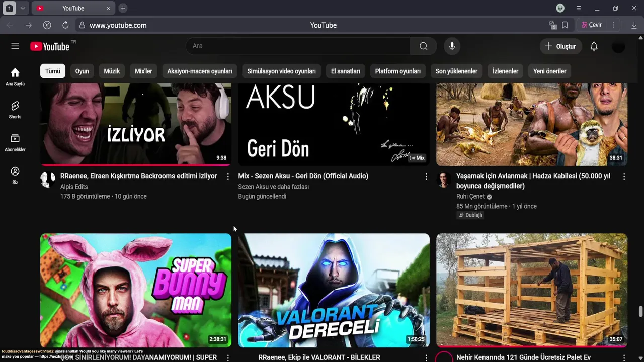Screen dimensions: 644x362
Task: Open the account avatar menu
Action: (x=618, y=46)
